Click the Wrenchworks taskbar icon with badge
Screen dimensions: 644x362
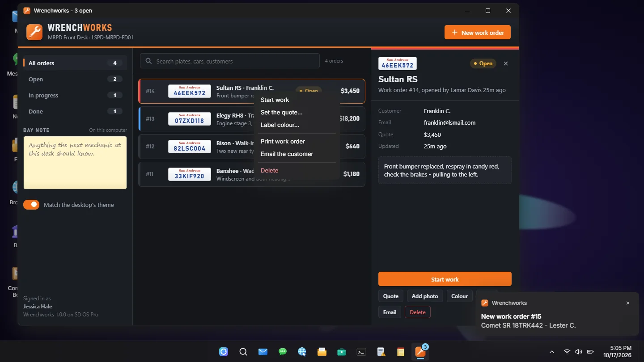[x=420, y=352]
